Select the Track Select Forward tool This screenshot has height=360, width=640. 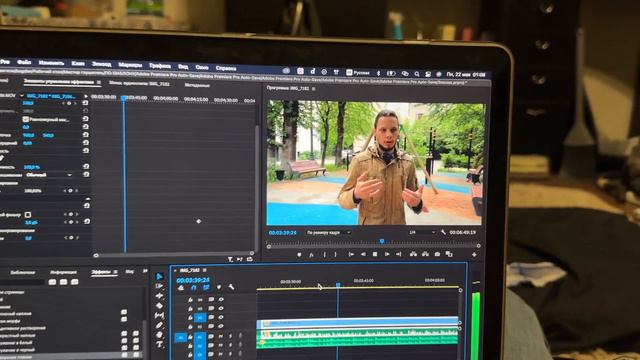click(159, 286)
